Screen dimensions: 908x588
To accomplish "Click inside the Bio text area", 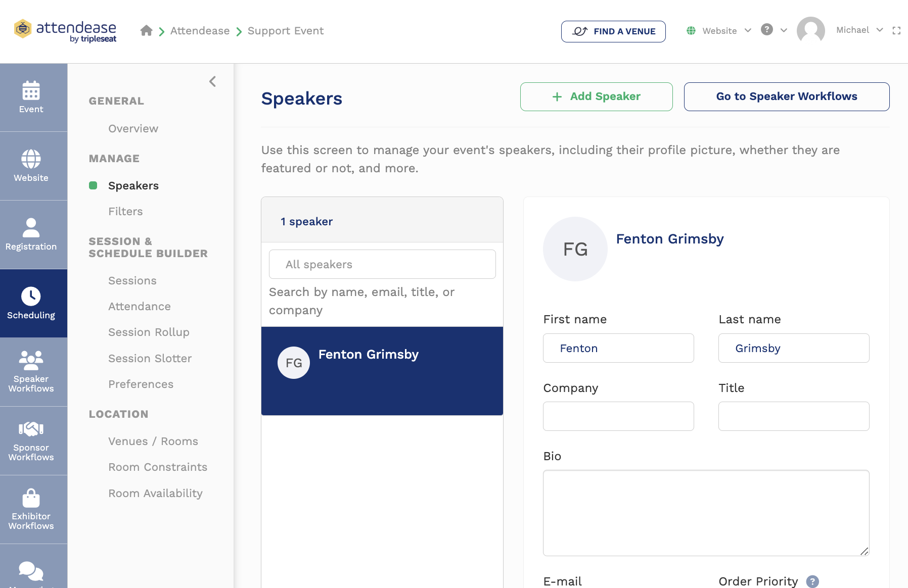I will (x=706, y=513).
